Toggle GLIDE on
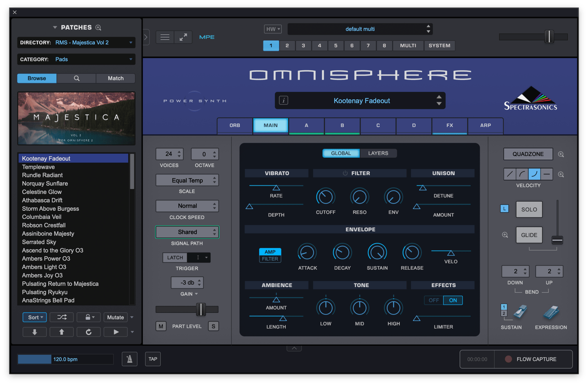This screenshot has width=588, height=385. (529, 235)
